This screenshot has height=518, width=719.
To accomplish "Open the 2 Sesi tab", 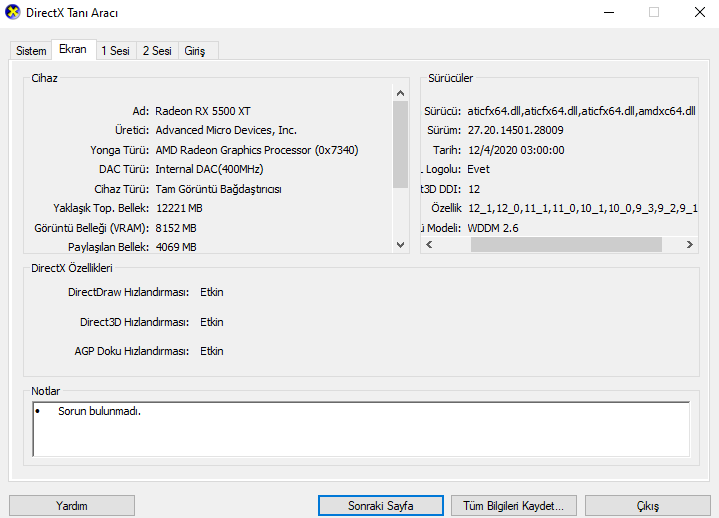I will coord(157,50).
